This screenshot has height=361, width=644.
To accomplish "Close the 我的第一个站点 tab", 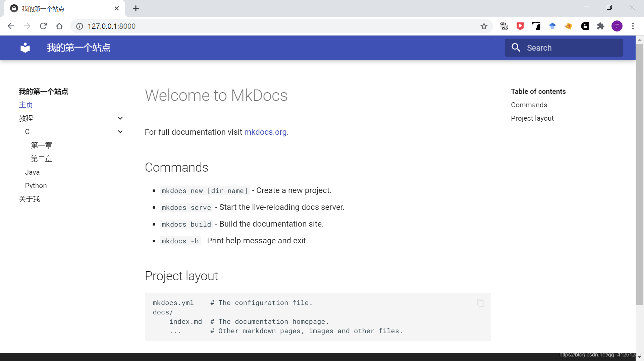I will [117, 8].
